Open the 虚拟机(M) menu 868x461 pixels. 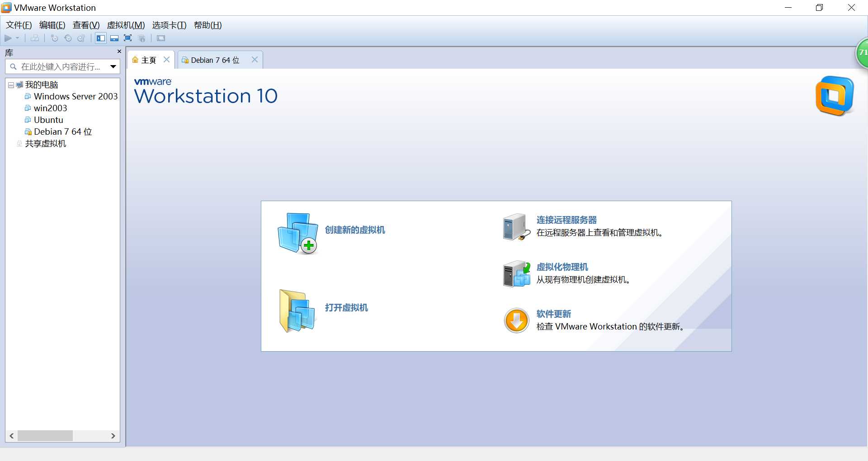pyautogui.click(x=126, y=25)
